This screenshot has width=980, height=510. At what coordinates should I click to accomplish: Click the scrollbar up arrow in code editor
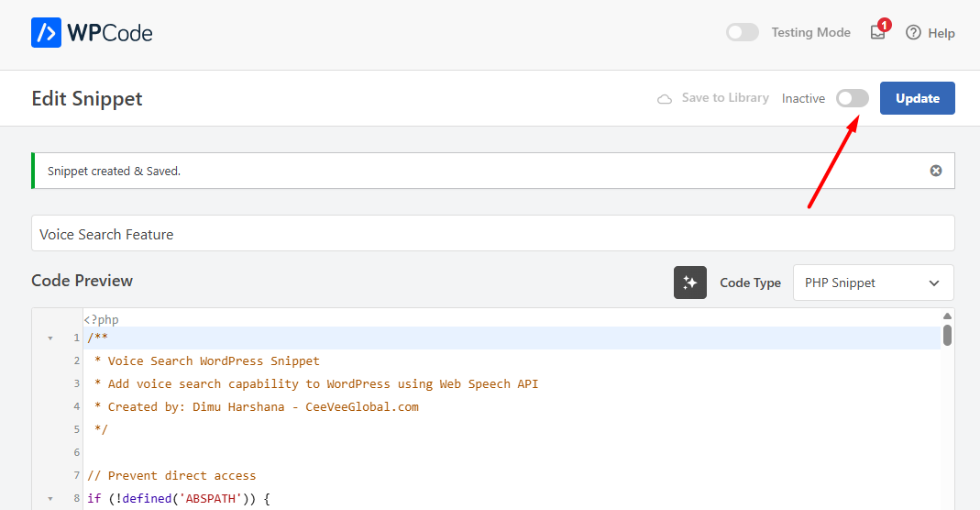tap(947, 316)
